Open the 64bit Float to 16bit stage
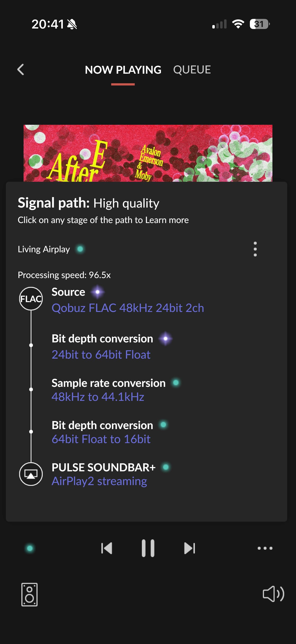 pos(101,439)
